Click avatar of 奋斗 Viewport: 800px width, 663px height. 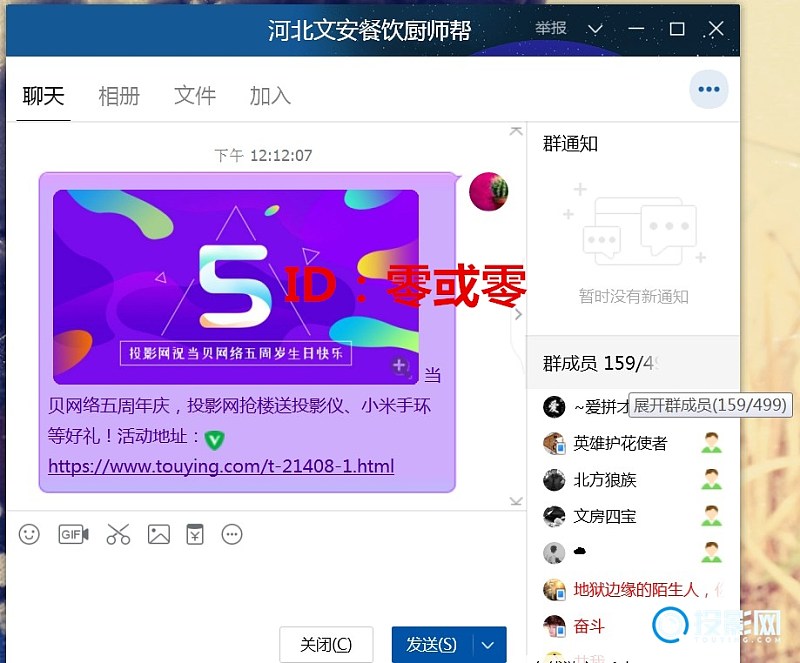pyautogui.click(x=554, y=626)
